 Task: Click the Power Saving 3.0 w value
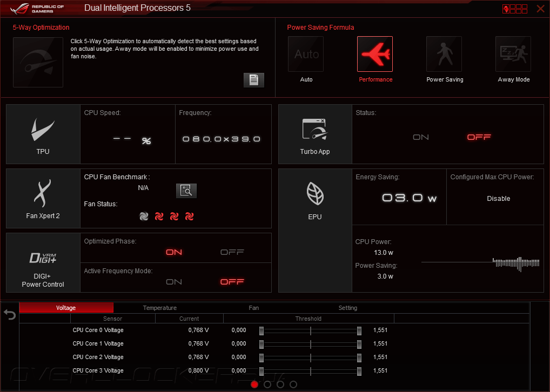coord(385,276)
